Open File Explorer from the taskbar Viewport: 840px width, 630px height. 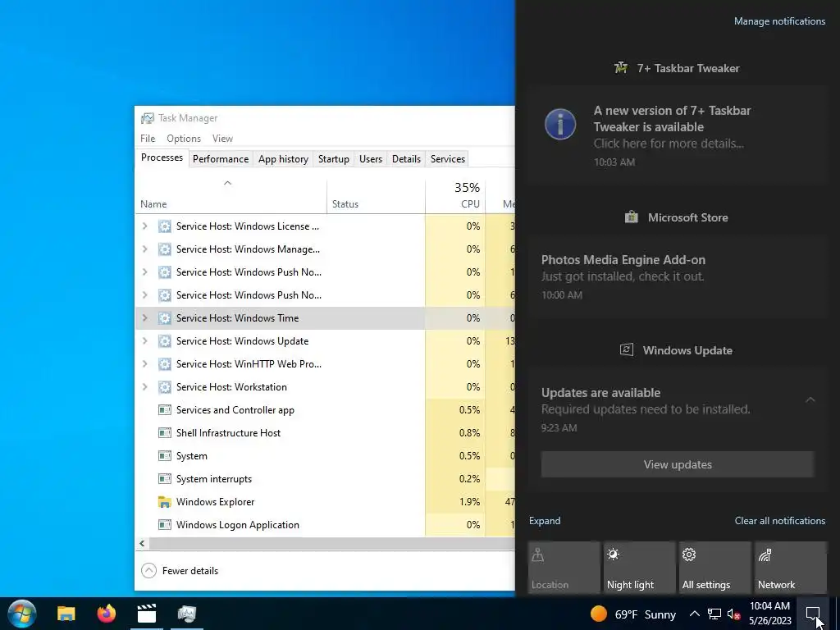click(x=66, y=614)
